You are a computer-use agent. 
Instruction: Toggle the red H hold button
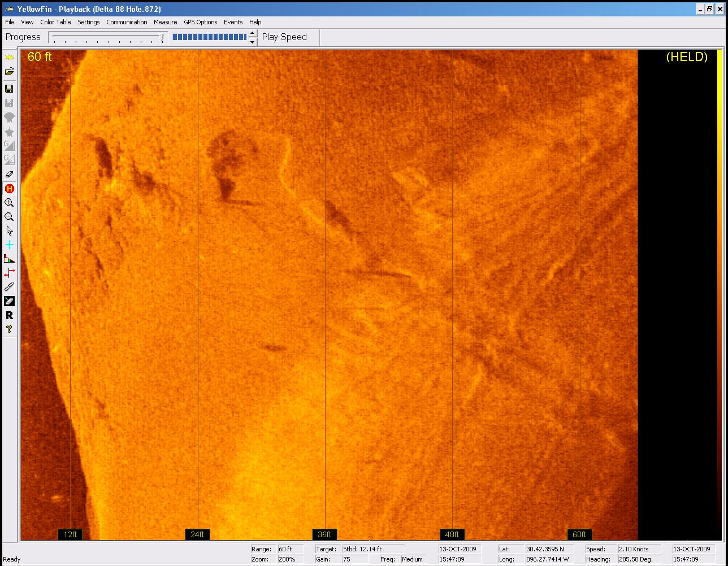pos(9,189)
